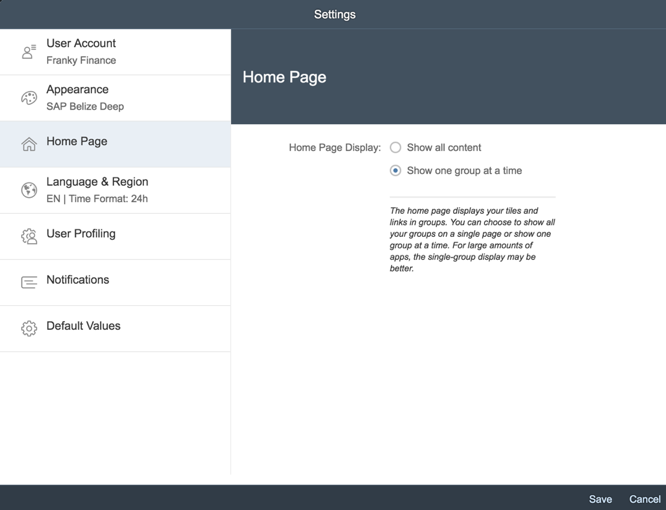This screenshot has width=666, height=510.
Task: Cancel the settings dialog
Action: point(645,499)
